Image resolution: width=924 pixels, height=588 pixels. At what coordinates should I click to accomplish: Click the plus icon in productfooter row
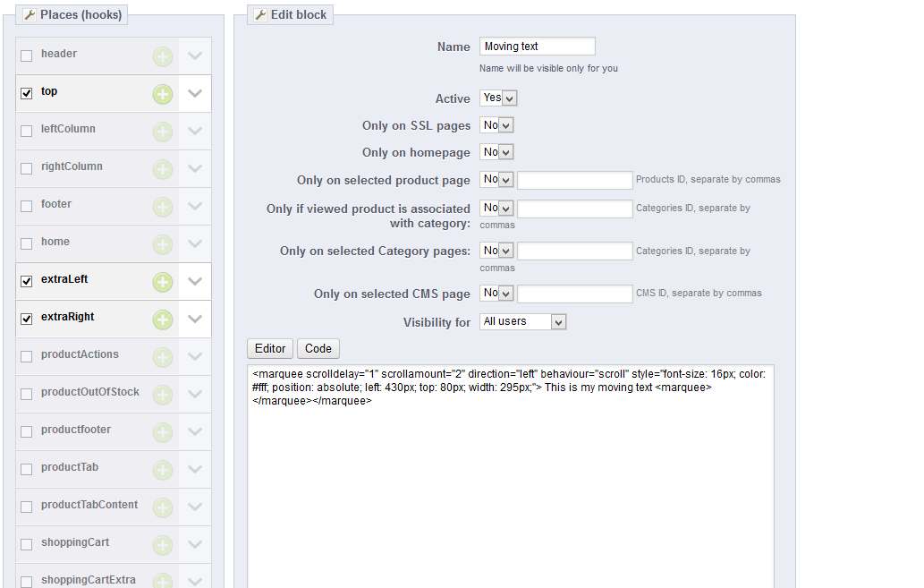pos(163,432)
